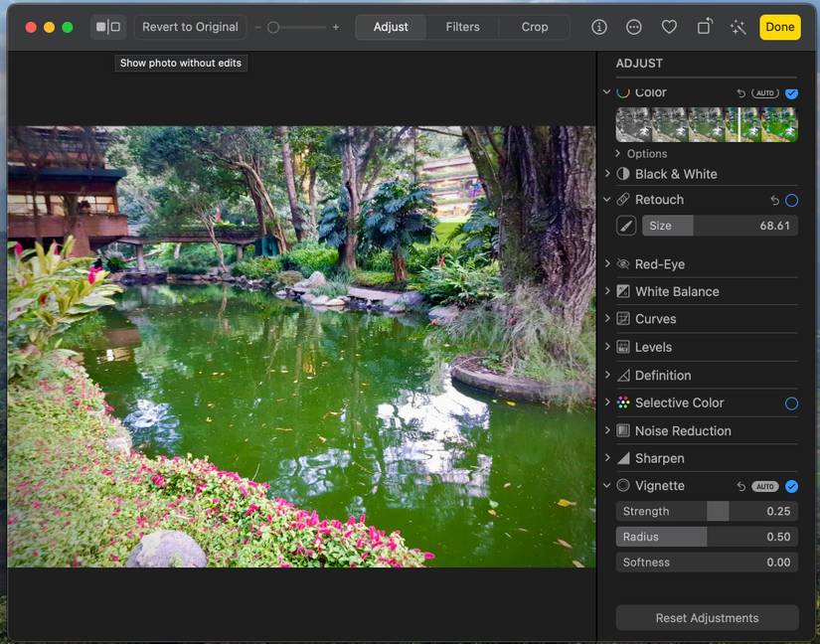Toggle the Color AUTO button
Viewport: 820px width, 644px height.
(x=765, y=93)
